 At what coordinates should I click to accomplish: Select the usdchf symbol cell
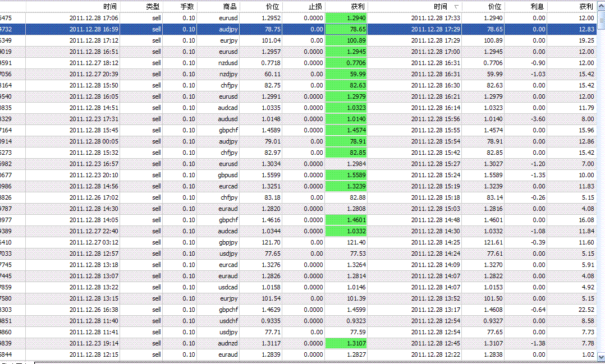pyautogui.click(x=229, y=321)
